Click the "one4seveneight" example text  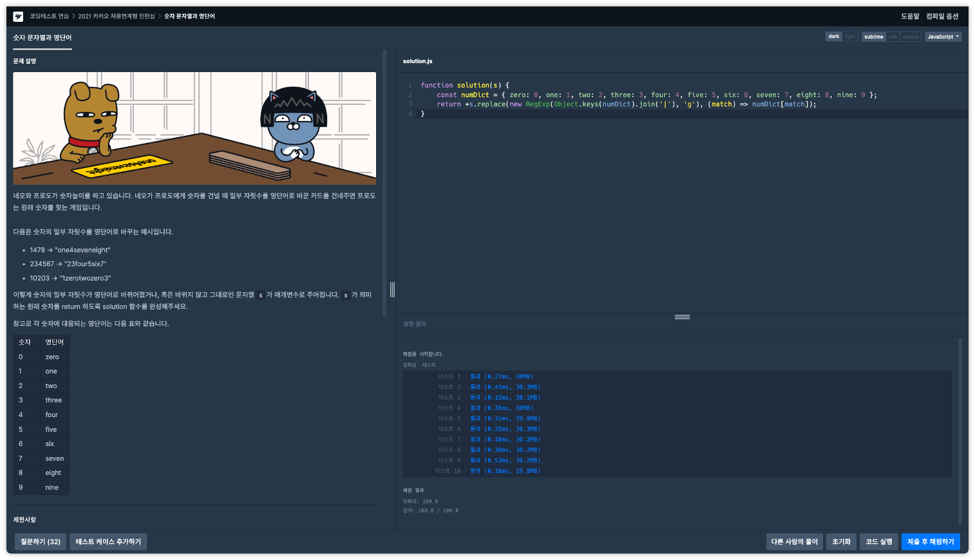tap(82, 250)
